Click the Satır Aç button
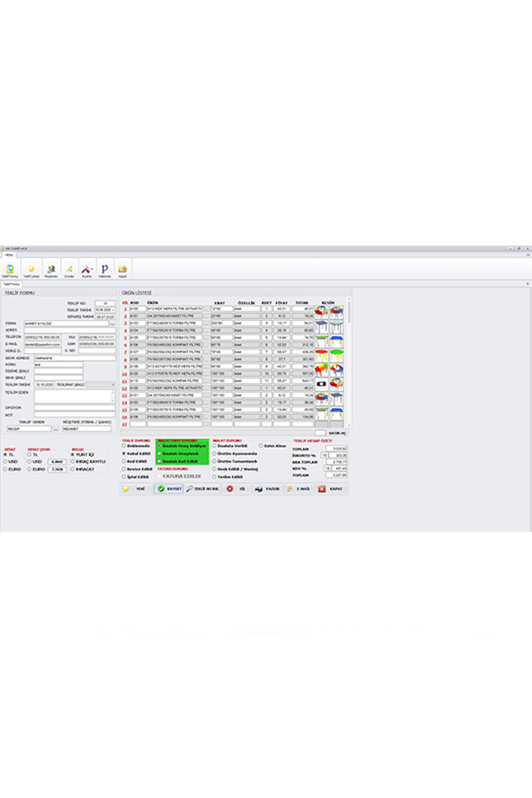Image resolution: width=532 pixels, height=798 pixels. click(x=337, y=433)
